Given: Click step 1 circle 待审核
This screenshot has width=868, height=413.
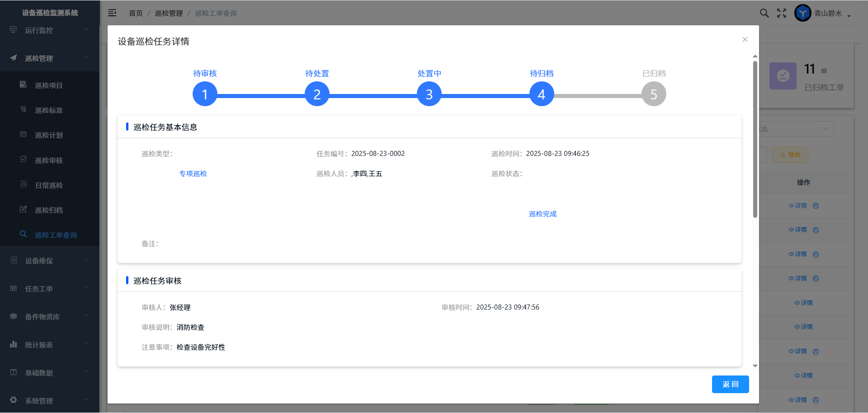Looking at the screenshot, I should [205, 94].
